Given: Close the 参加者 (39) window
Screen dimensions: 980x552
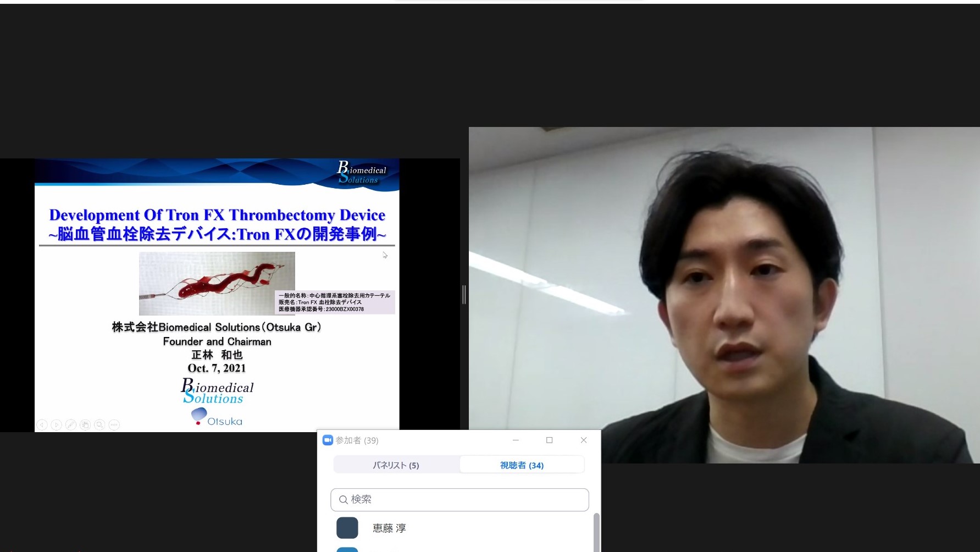Looking at the screenshot, I should pyautogui.click(x=584, y=440).
